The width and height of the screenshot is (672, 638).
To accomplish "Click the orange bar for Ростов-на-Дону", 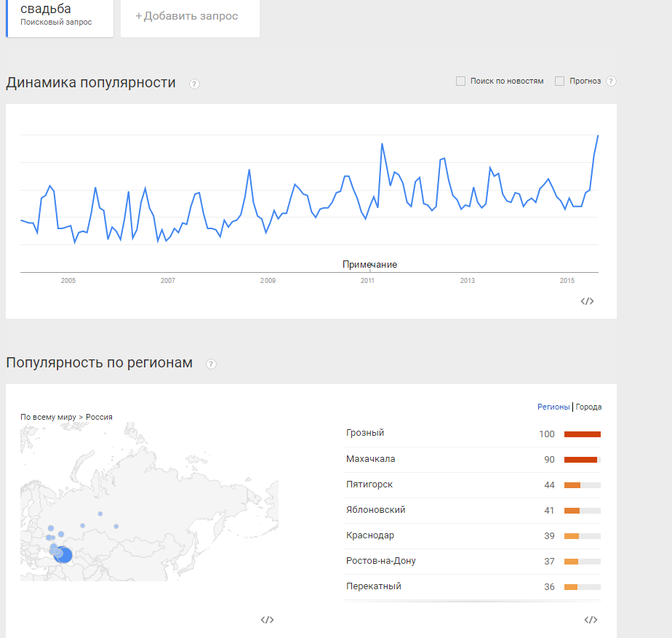I will pos(571,562).
